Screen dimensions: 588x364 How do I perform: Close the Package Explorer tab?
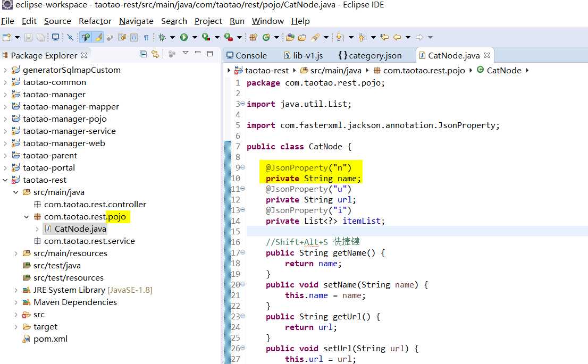[x=84, y=55]
